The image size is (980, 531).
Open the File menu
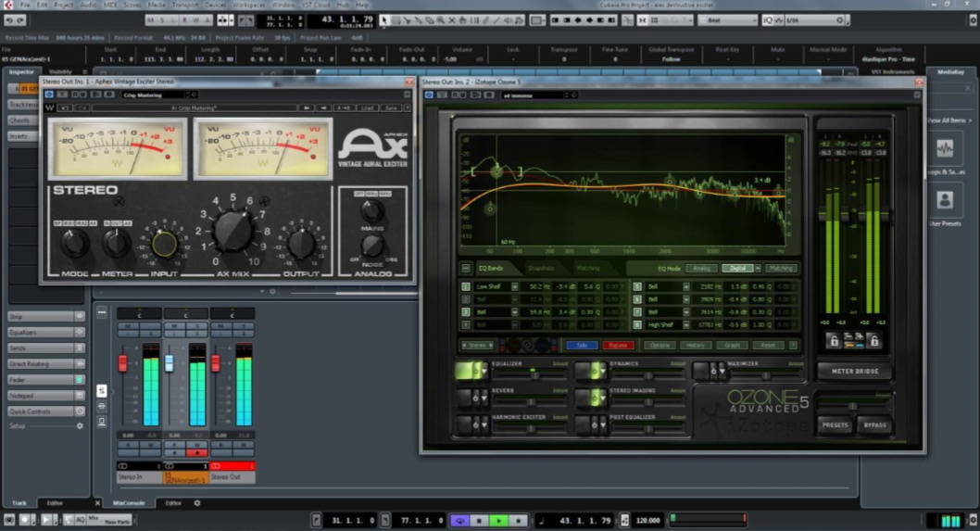tap(24, 5)
